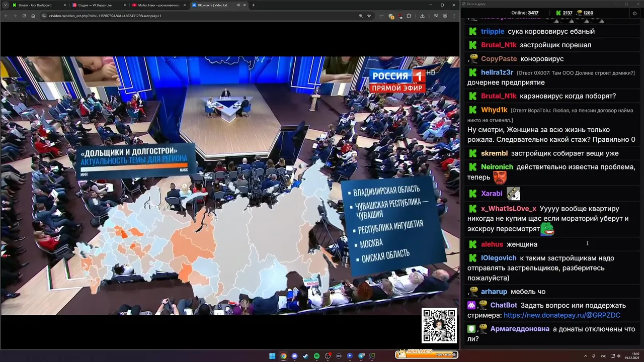The height and width of the screenshot is (362, 644).
Task: Click the emote after Neironich's message
Action: pos(500,177)
